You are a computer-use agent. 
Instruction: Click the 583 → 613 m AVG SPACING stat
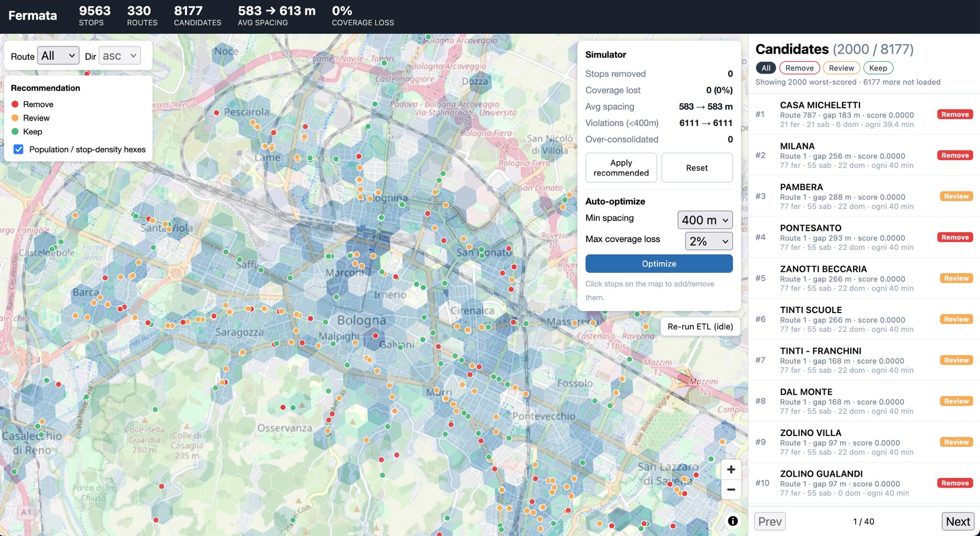pos(276,16)
